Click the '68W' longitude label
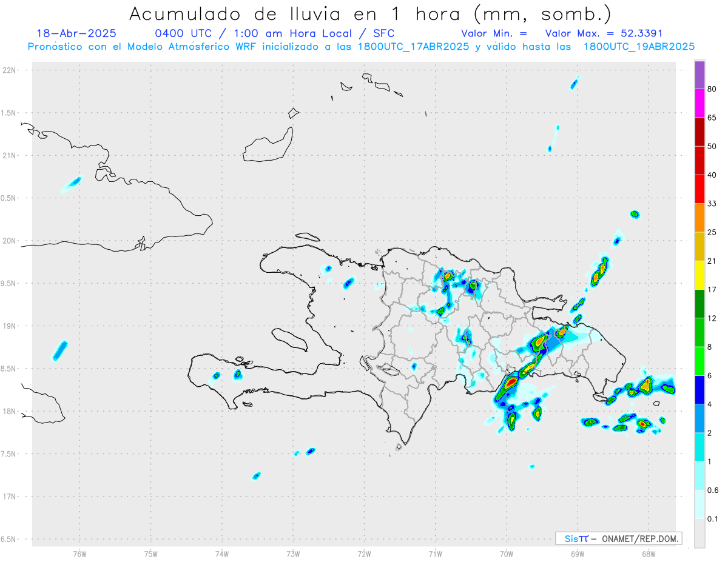This screenshot has width=728, height=562. point(649,554)
